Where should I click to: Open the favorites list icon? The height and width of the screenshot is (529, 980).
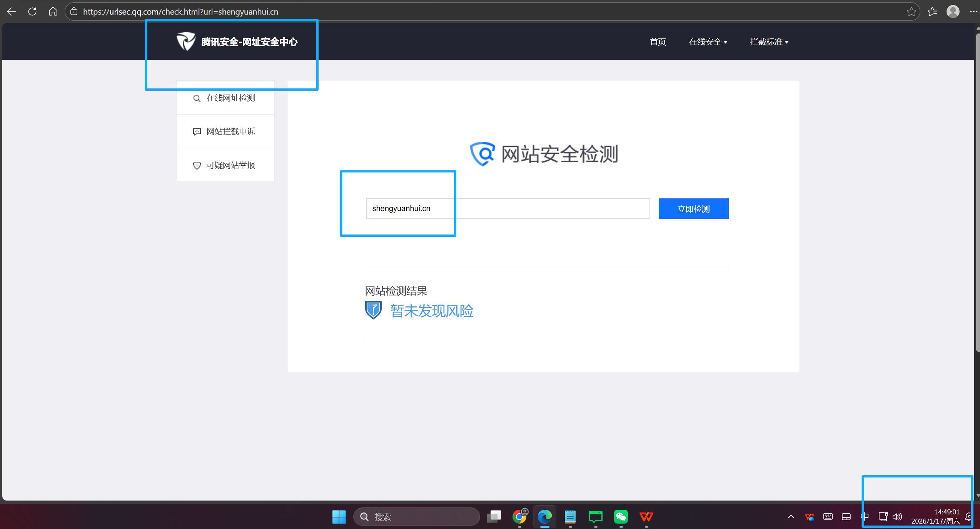tap(932, 12)
